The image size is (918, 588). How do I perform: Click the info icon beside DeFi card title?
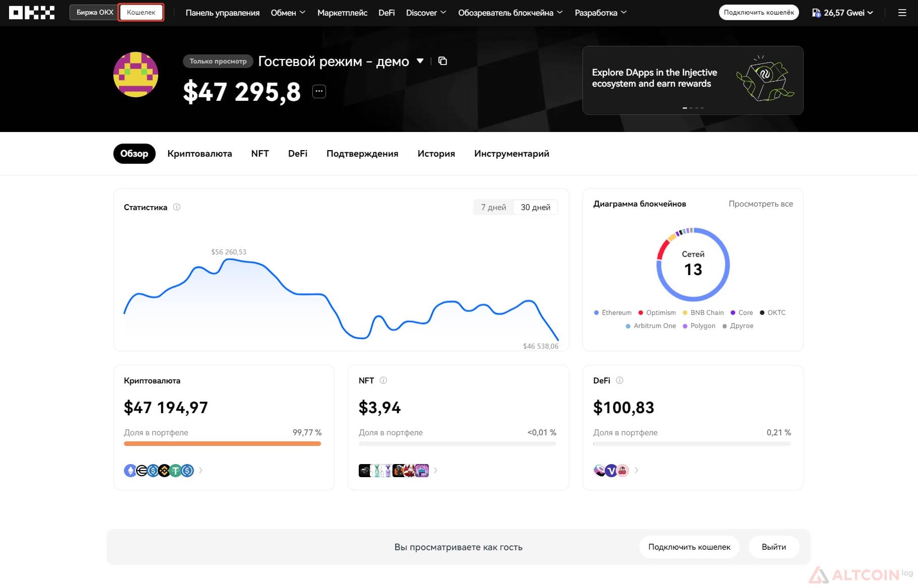point(620,380)
